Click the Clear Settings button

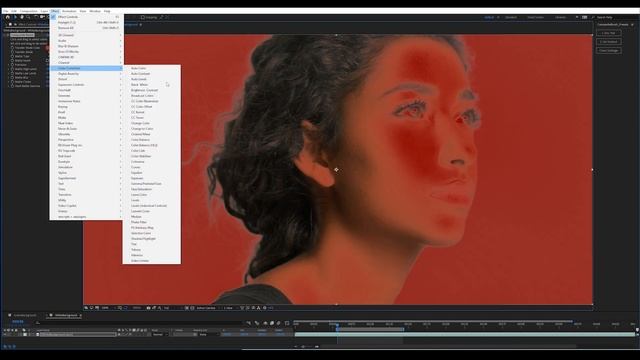click(x=609, y=51)
